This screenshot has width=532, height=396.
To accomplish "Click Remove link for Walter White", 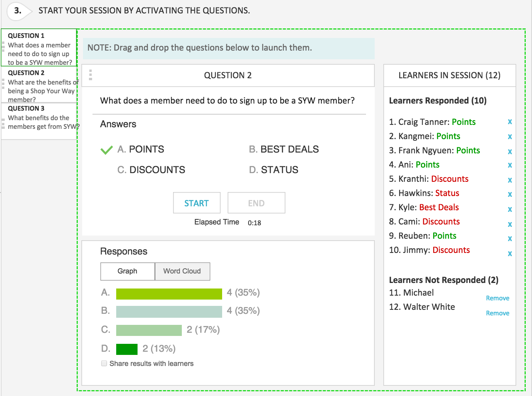I will [x=497, y=313].
